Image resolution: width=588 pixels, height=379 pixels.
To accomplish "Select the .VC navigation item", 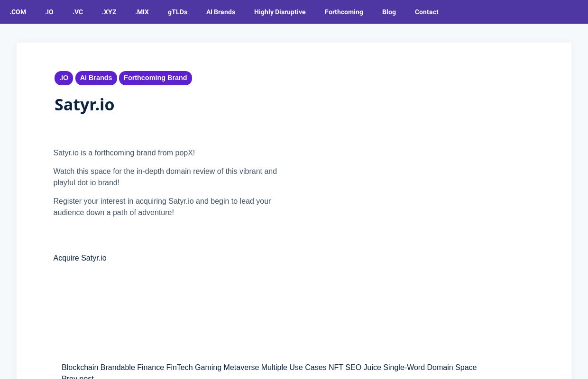I will click(78, 12).
